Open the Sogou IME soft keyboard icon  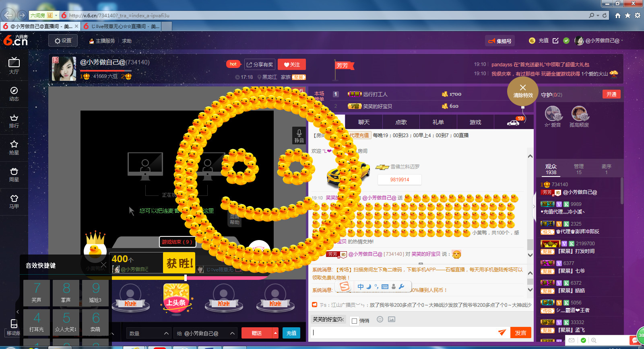tap(385, 287)
